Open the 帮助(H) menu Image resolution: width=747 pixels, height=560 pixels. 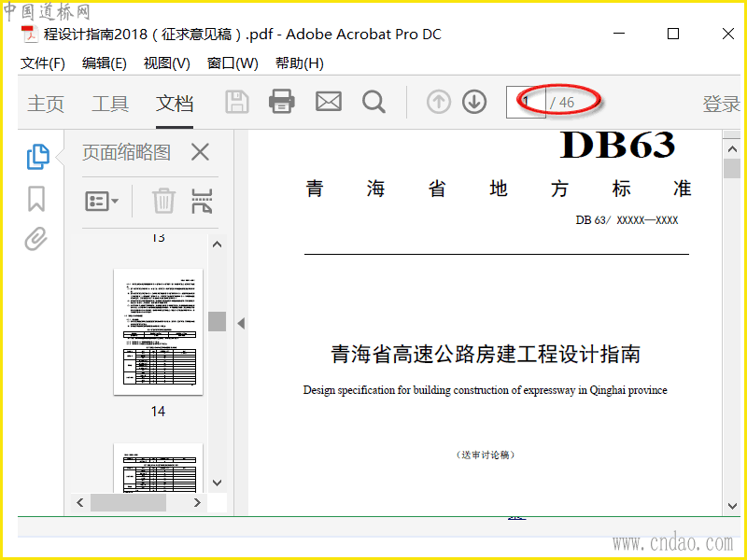pos(299,63)
